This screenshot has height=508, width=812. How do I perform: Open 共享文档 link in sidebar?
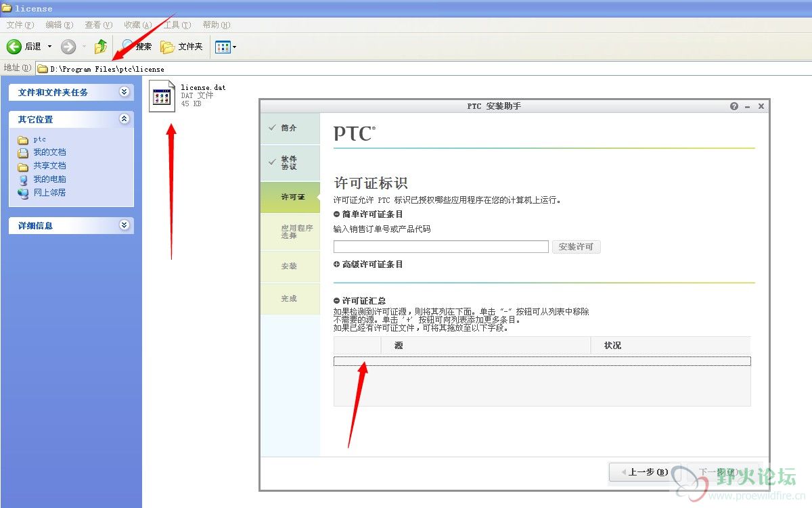click(x=50, y=166)
